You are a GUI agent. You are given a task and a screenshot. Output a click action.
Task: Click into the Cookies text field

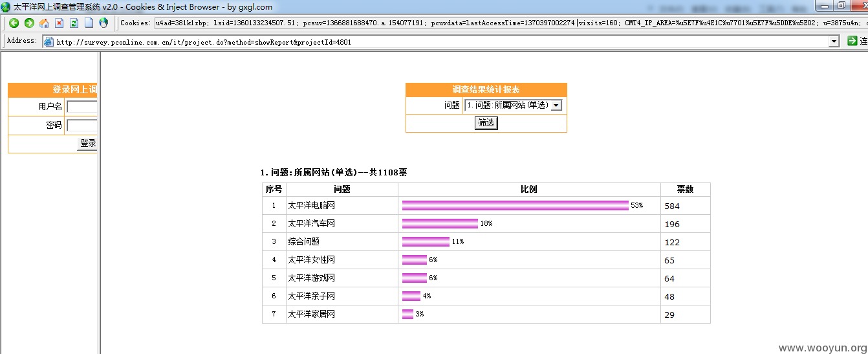tap(510, 23)
